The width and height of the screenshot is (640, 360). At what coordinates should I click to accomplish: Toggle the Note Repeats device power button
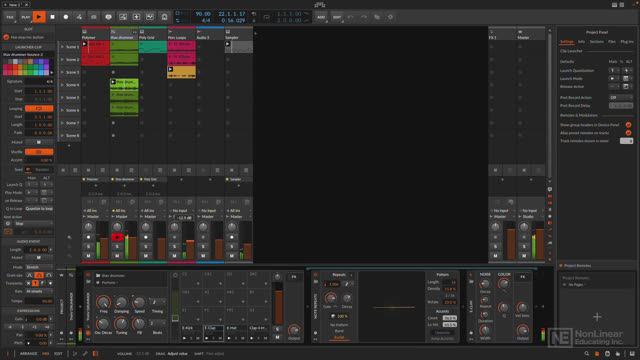(x=316, y=275)
